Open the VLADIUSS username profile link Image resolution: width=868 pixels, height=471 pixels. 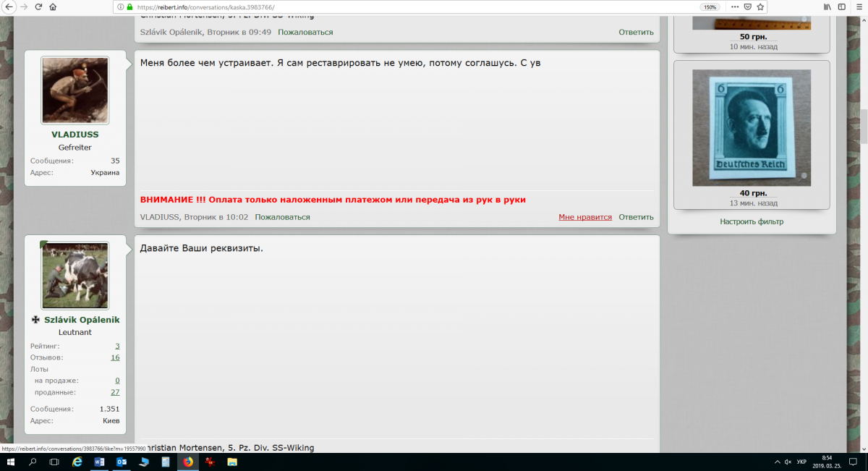(75, 135)
